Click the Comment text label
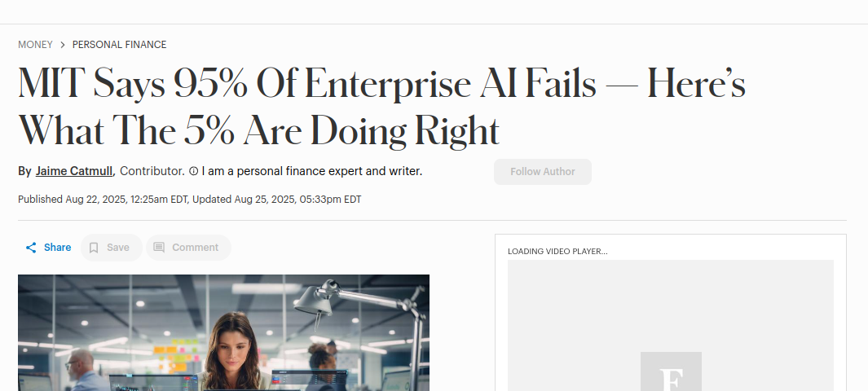Image resolution: width=868 pixels, height=391 pixels. (x=195, y=248)
